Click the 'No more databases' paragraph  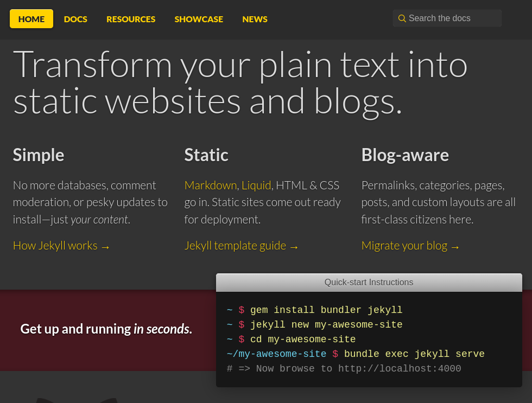pyautogui.click(x=90, y=202)
